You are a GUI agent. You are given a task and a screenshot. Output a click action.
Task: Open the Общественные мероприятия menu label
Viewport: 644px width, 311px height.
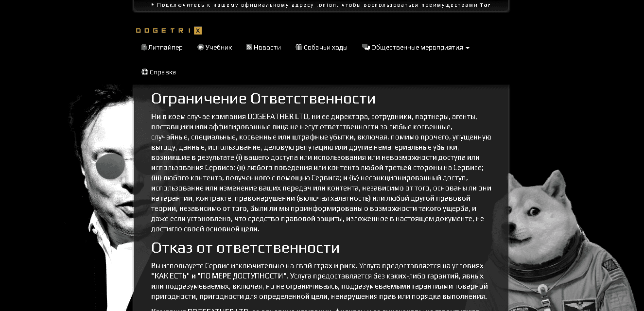(417, 48)
